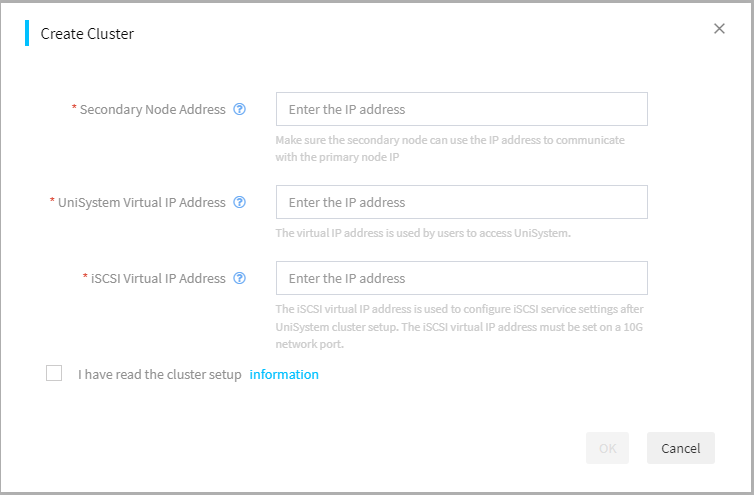The image size is (754, 495).
Task: Click the Secondary Node Address label
Action: click(x=152, y=110)
